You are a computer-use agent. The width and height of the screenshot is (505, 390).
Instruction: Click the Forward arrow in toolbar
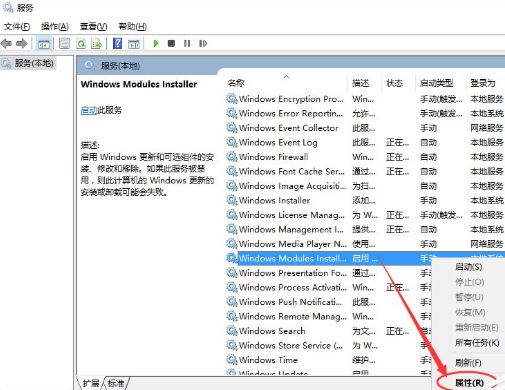click(x=22, y=43)
